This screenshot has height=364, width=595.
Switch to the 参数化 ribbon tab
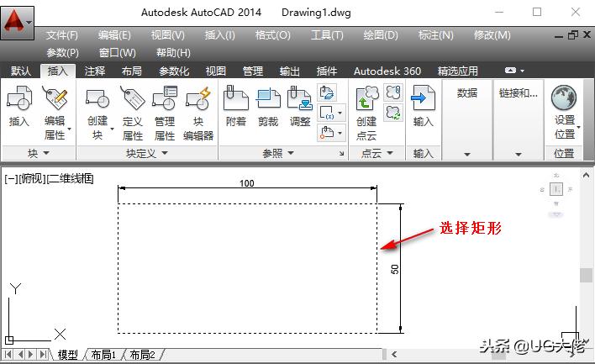pyautogui.click(x=174, y=71)
